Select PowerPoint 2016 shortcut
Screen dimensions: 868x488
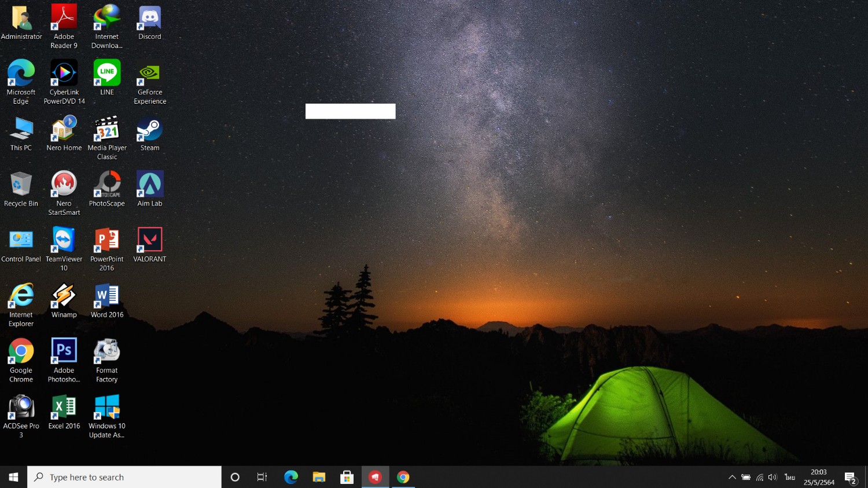pos(107,249)
